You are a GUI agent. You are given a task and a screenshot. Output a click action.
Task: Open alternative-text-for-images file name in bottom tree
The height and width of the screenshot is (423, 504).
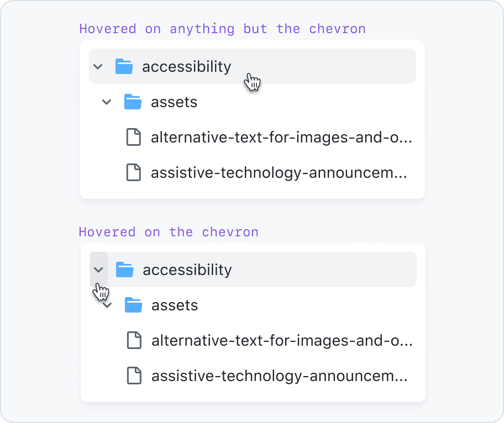(x=282, y=341)
